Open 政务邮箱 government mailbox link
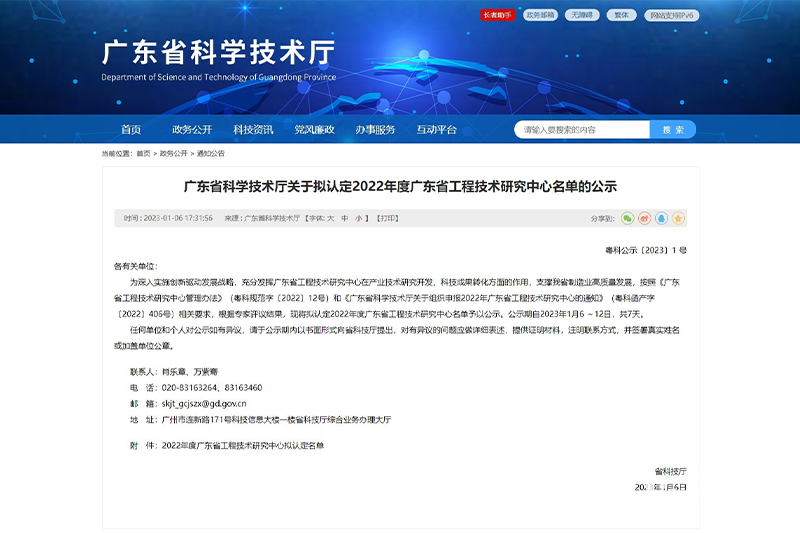The height and width of the screenshot is (533, 800). click(x=539, y=15)
